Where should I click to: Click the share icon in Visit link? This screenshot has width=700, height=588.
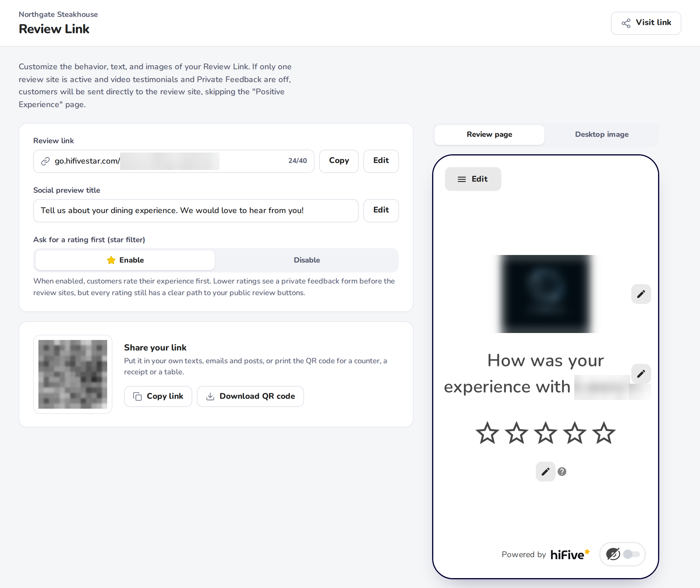pyautogui.click(x=626, y=23)
